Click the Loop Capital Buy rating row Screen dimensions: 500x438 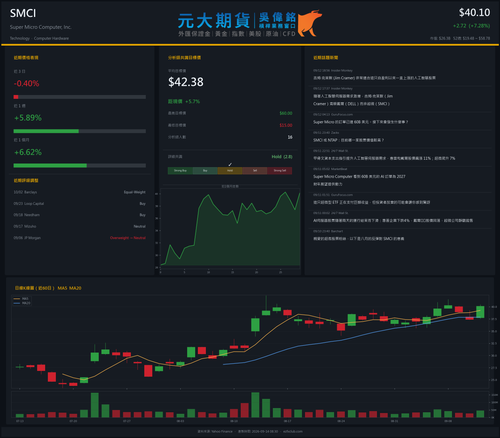pyautogui.click(x=79, y=204)
